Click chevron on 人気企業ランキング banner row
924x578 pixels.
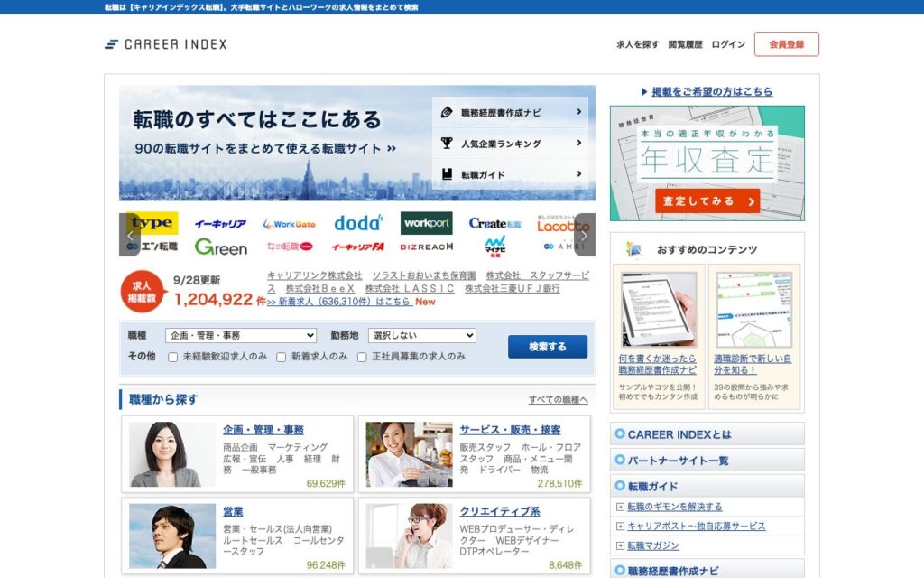click(x=578, y=143)
